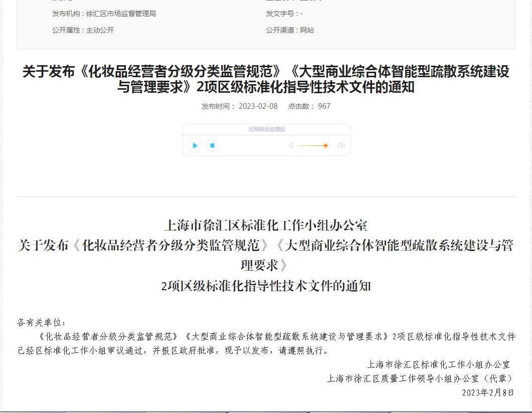This screenshot has width=532, height=413.
Task: Play the audio reading of the notice
Action: coord(195,145)
